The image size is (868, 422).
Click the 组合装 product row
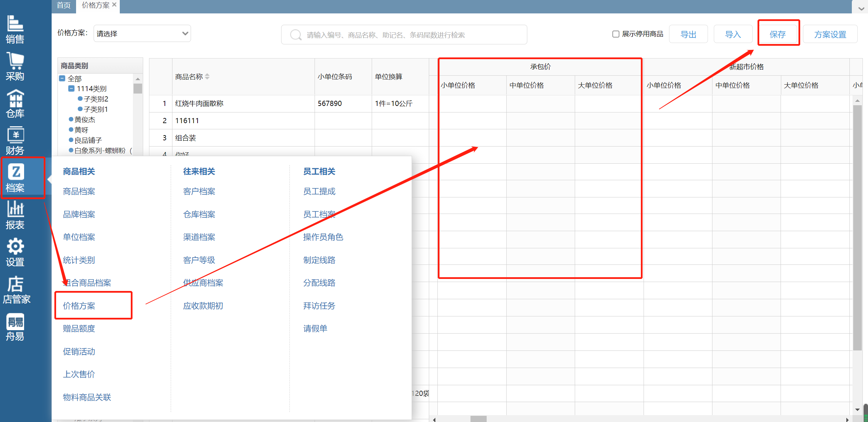[501, 138]
